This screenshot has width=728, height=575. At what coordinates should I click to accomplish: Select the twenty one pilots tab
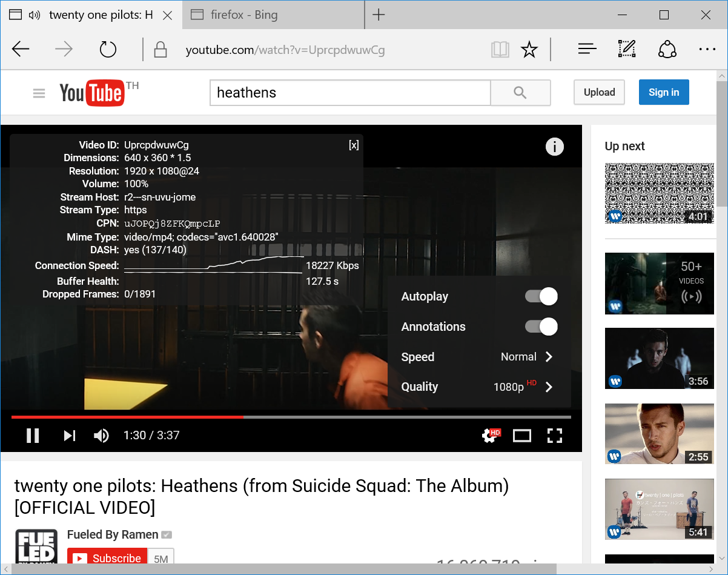click(91, 15)
